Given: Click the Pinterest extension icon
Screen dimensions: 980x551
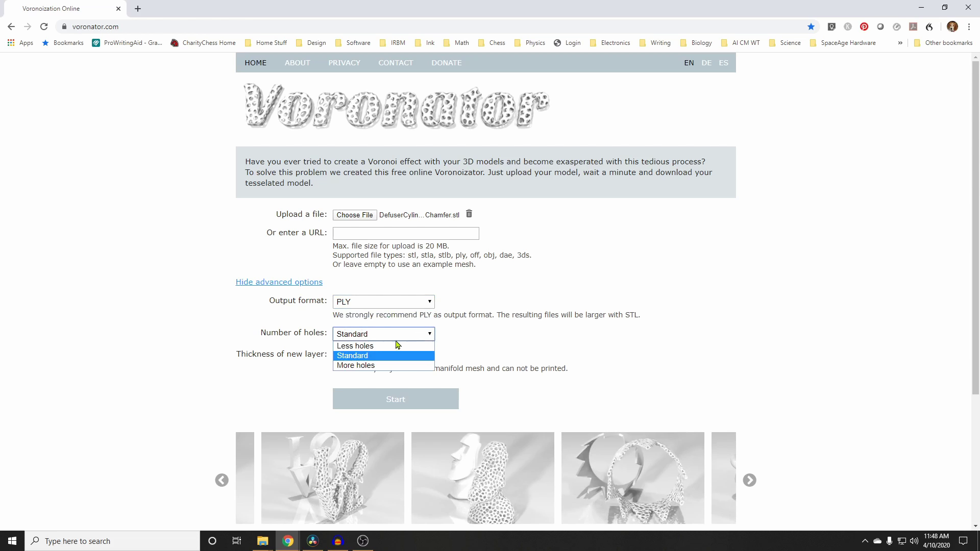Looking at the screenshot, I should (864, 27).
